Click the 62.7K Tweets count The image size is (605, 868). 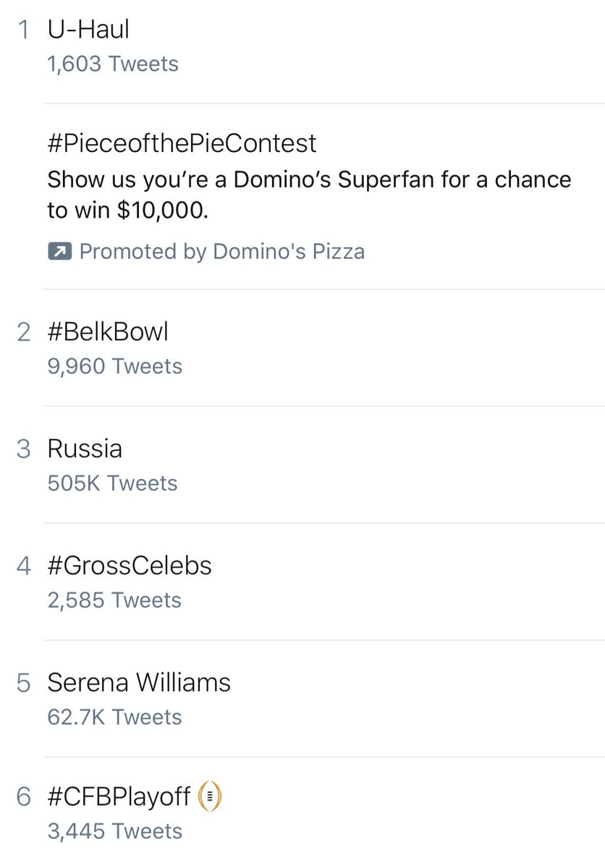point(114,717)
